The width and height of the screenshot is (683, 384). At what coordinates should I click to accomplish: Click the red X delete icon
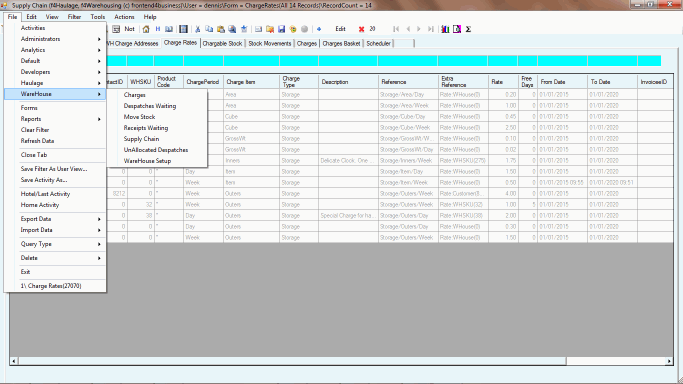click(x=361, y=29)
